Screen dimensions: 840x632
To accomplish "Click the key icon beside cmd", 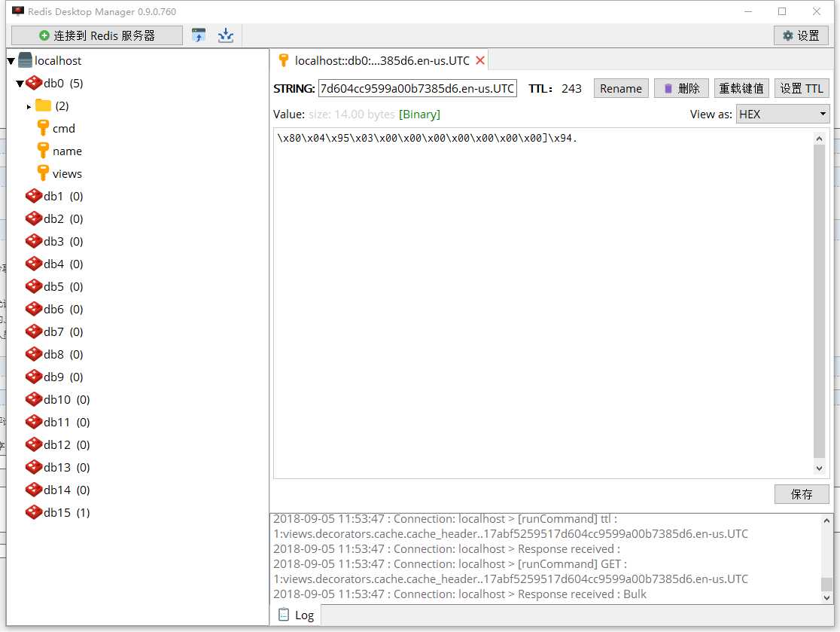I will (x=44, y=128).
